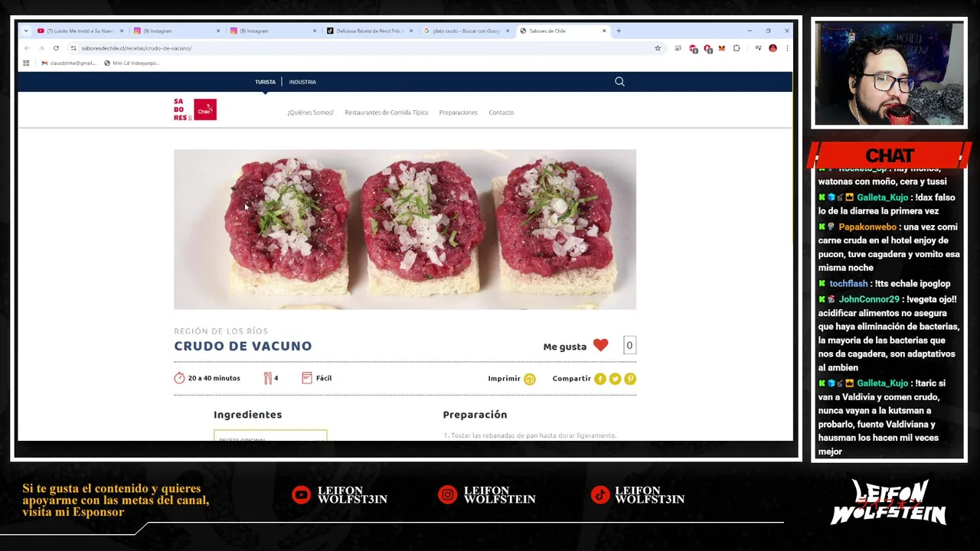
Task: Open the new tab plus button
Action: [619, 31]
